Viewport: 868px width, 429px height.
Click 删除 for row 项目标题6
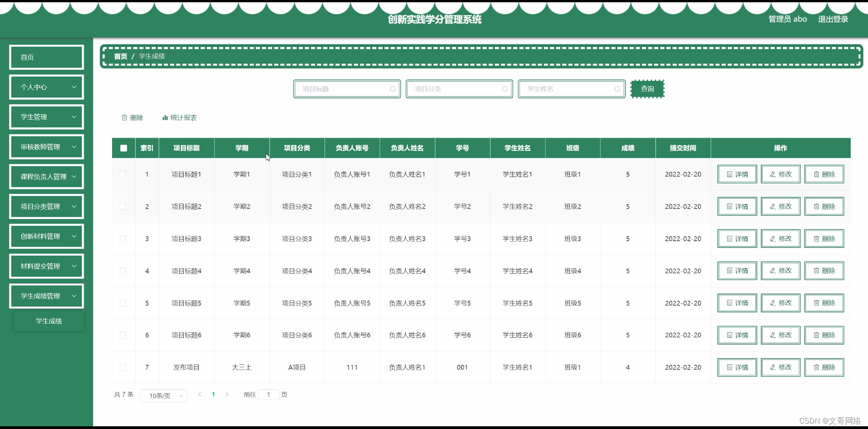click(824, 335)
